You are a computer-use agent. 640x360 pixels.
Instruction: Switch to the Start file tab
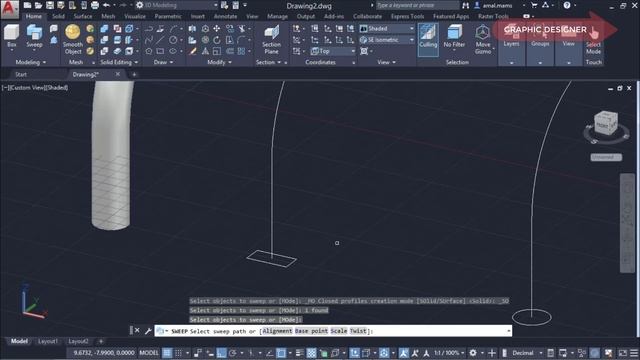21,74
